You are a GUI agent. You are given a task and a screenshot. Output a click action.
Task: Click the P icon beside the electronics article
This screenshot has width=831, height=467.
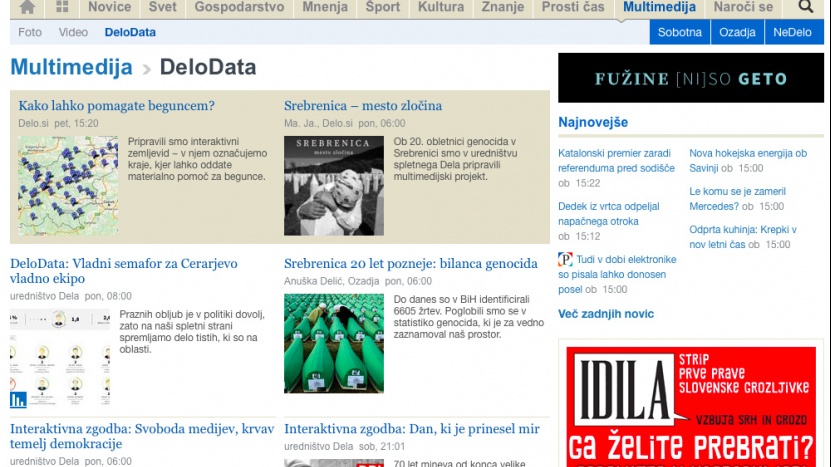(565, 260)
